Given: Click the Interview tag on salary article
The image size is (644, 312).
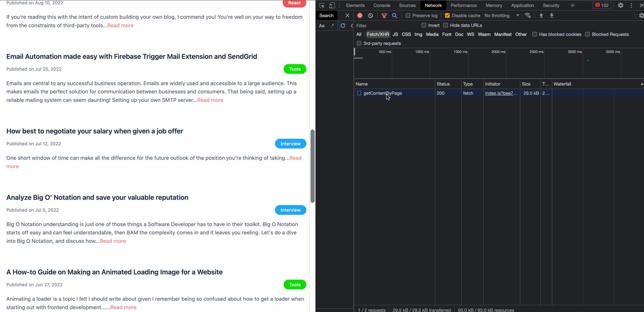Looking at the screenshot, I should tap(290, 144).
